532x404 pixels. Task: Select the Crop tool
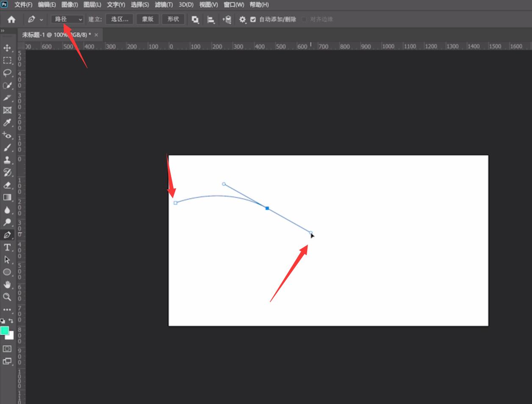click(x=7, y=98)
